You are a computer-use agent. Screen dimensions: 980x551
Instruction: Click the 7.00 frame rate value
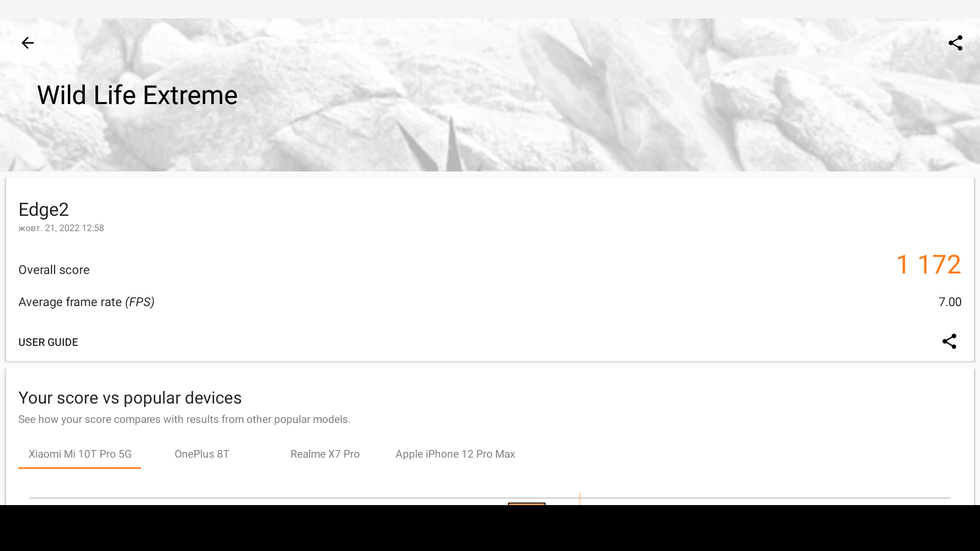pos(950,302)
